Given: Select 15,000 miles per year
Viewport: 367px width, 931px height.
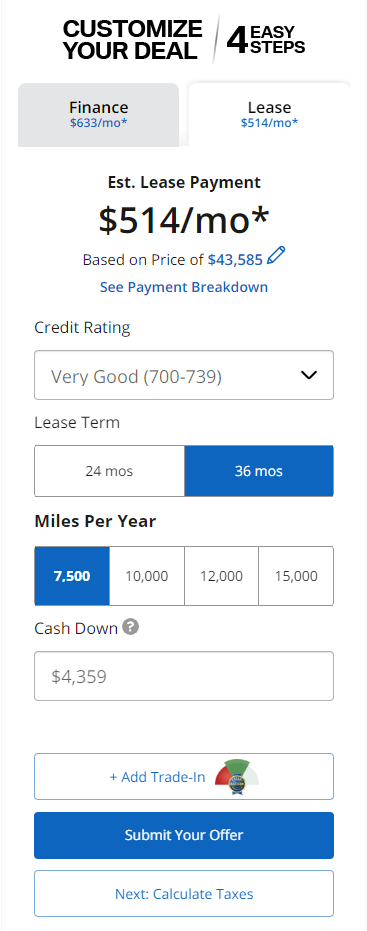Looking at the screenshot, I should tap(296, 576).
